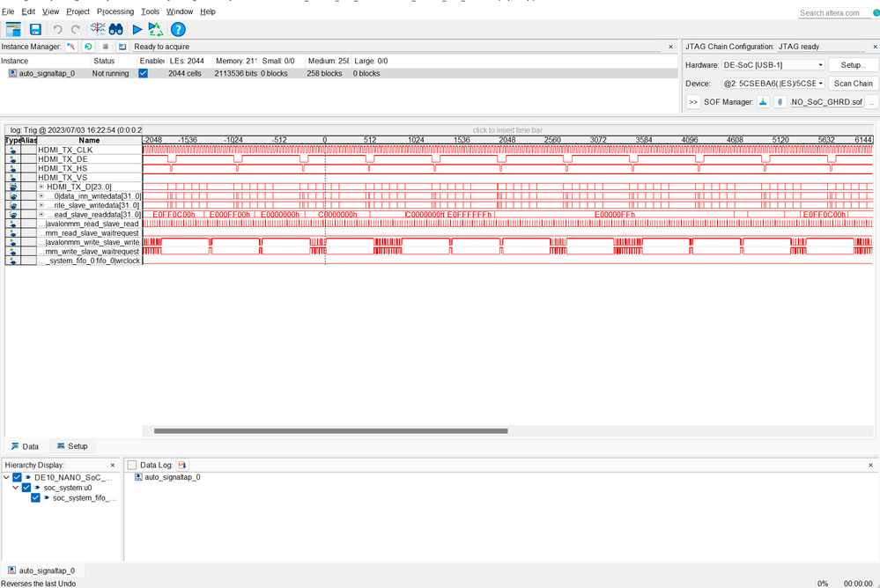Image resolution: width=880 pixels, height=588 pixels.
Task: Collapse the DE10_NANO_SoC tree node
Action: click(6, 477)
